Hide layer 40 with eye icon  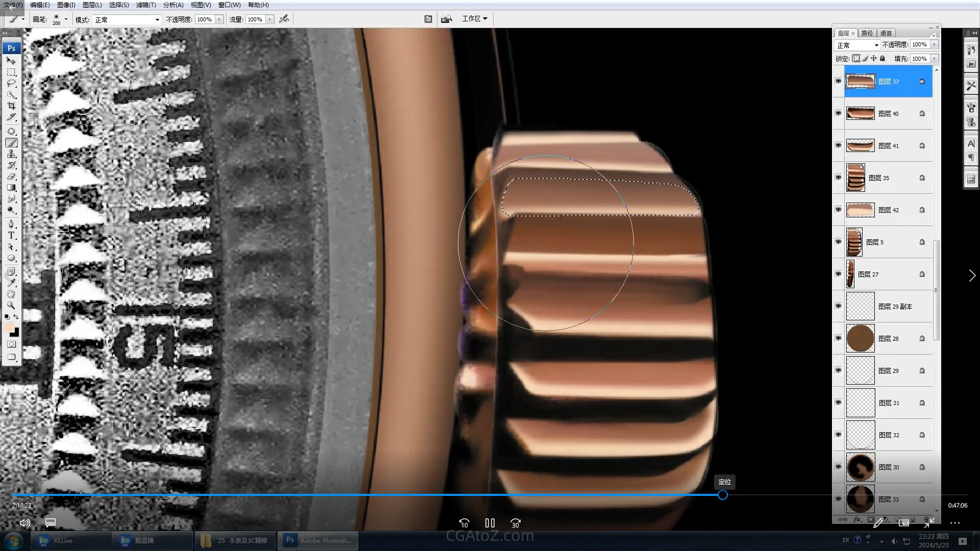838,113
